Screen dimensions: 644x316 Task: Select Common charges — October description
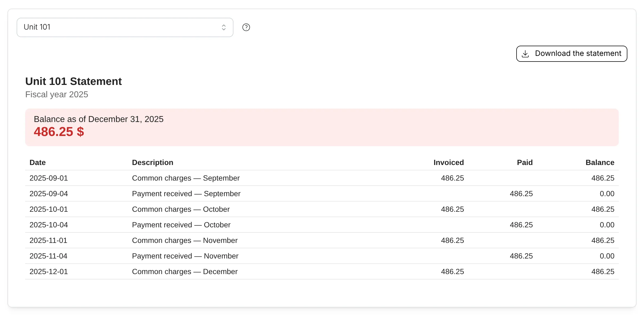(181, 209)
